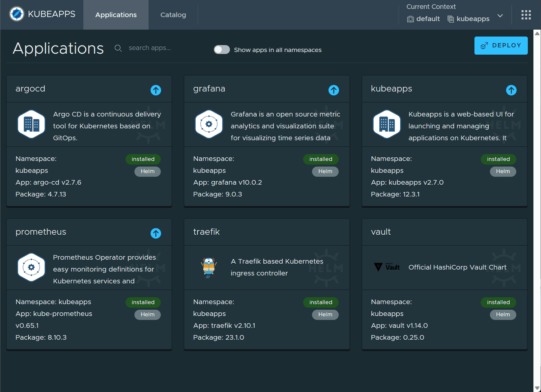This screenshot has width=541, height=392.
Task: Click the Traefik gopher app icon
Action: 208,267
